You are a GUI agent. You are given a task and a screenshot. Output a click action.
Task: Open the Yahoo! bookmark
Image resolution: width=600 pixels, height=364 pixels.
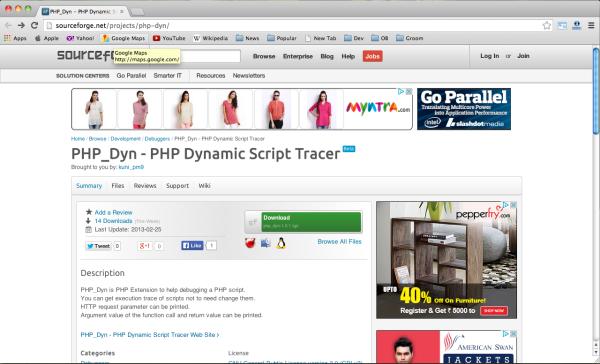click(x=80, y=38)
